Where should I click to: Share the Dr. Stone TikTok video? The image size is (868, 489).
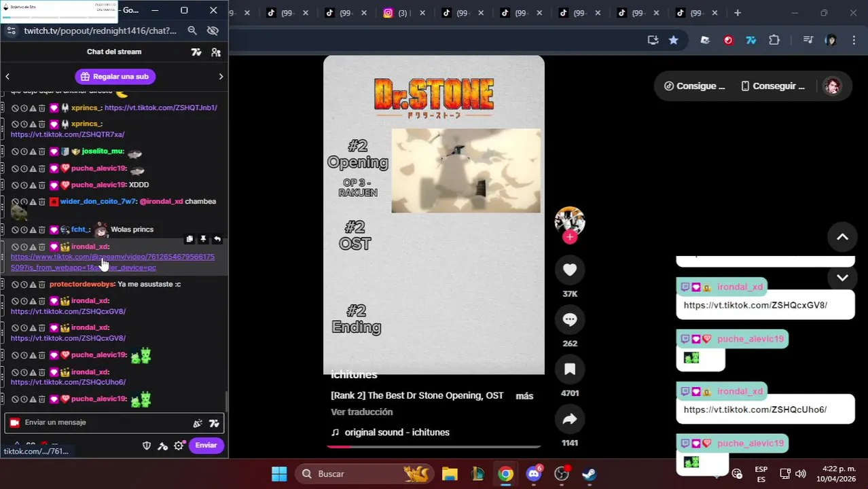570,419
